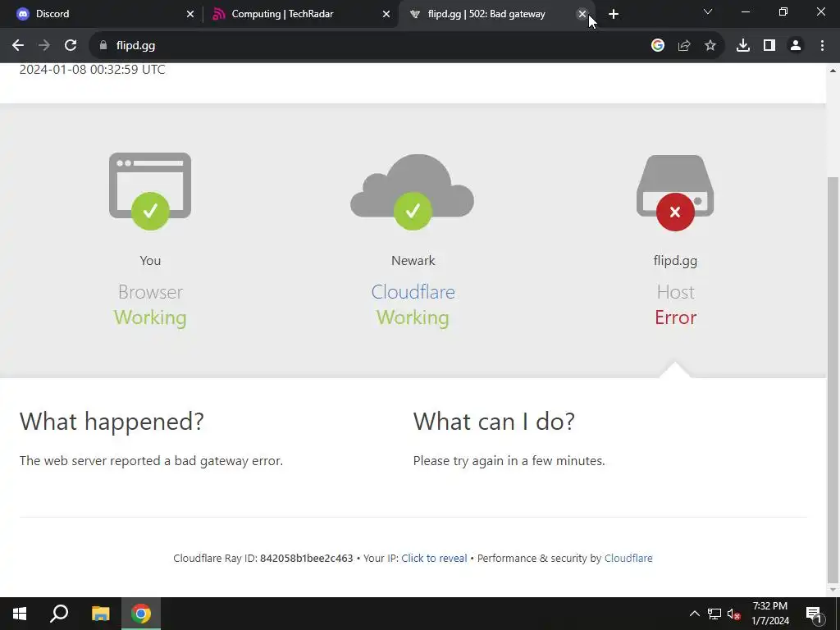This screenshot has width=840, height=630.
Task: Open the Cloudflare link under Newark
Action: 413,292
